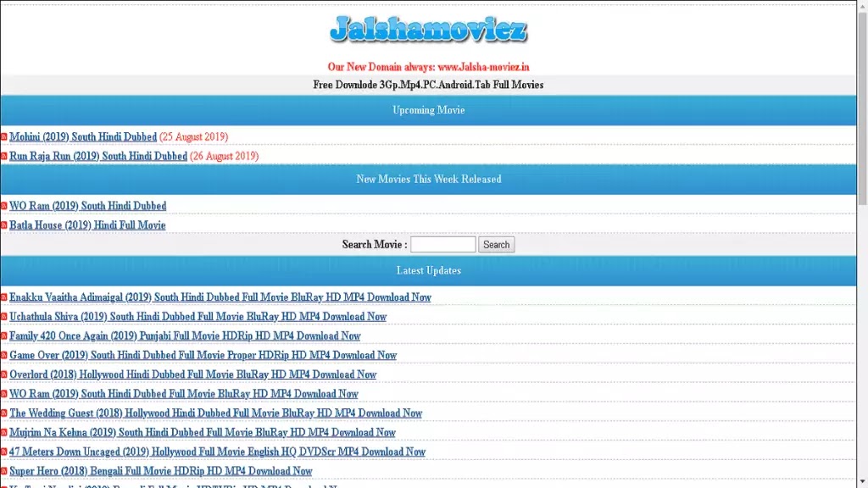The height and width of the screenshot is (488, 868).
Task: Open Mujrim Na Kehna (2019) download link
Action: tap(202, 433)
